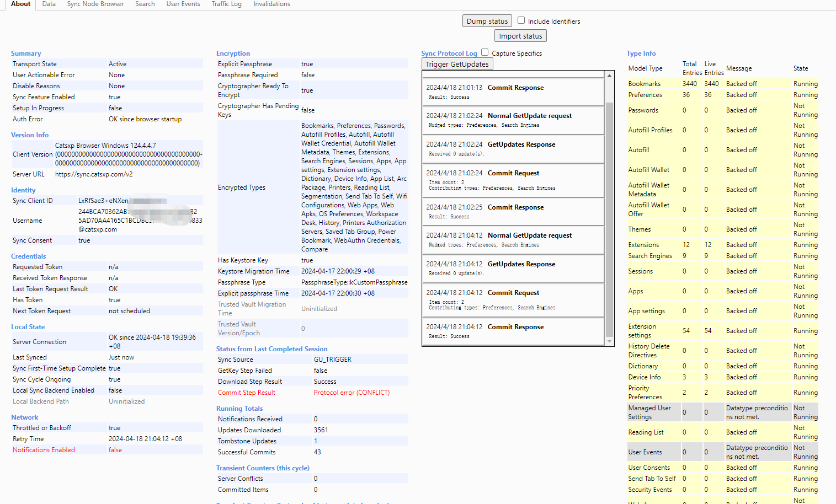Screen dimensions: 836x504
Task: Expand the 21:04:12 Commit Request log entry
Action: [513, 293]
